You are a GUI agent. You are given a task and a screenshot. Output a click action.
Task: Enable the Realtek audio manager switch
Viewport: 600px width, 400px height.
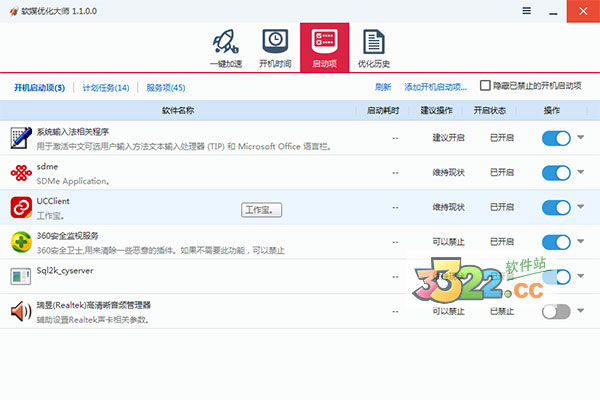[556, 312]
